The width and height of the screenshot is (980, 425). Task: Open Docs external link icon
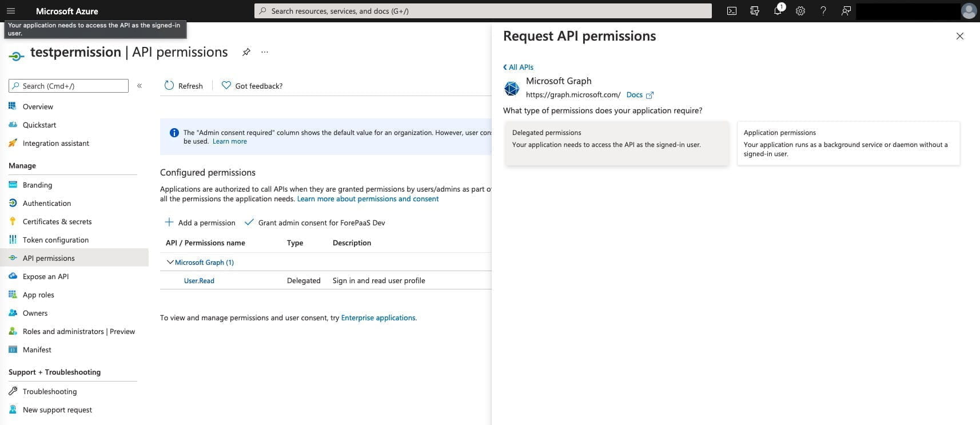(x=650, y=95)
